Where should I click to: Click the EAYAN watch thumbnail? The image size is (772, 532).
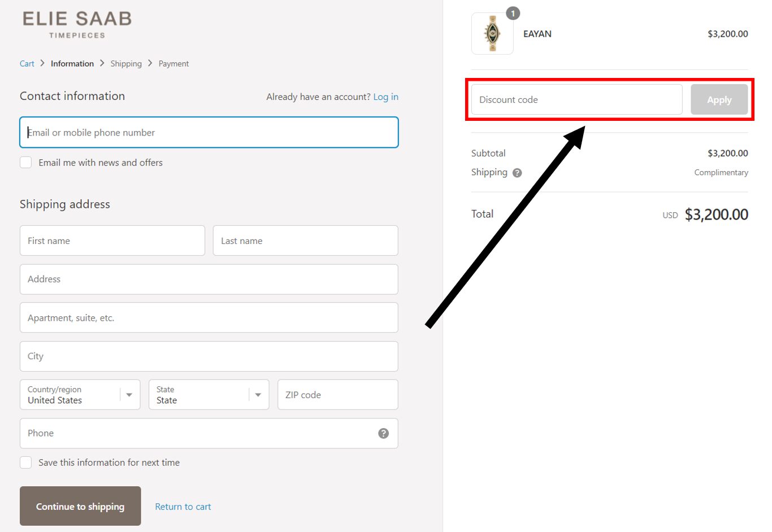click(x=492, y=34)
